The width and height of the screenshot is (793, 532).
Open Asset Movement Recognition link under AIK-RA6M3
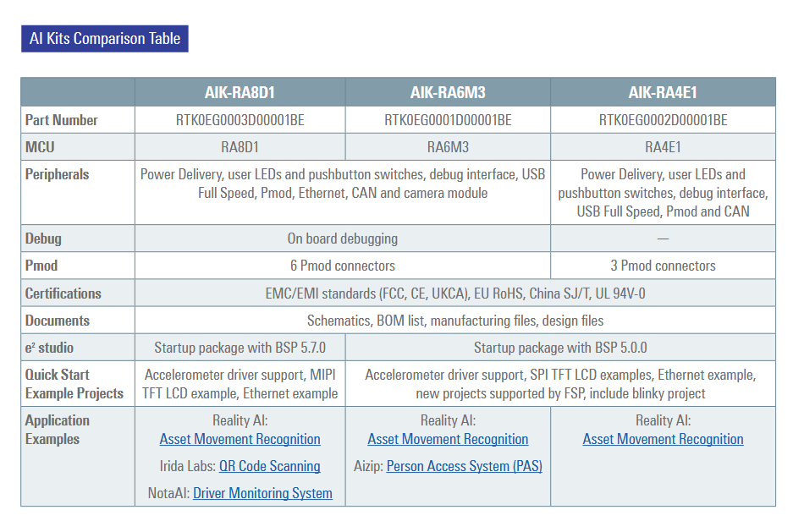point(448,439)
